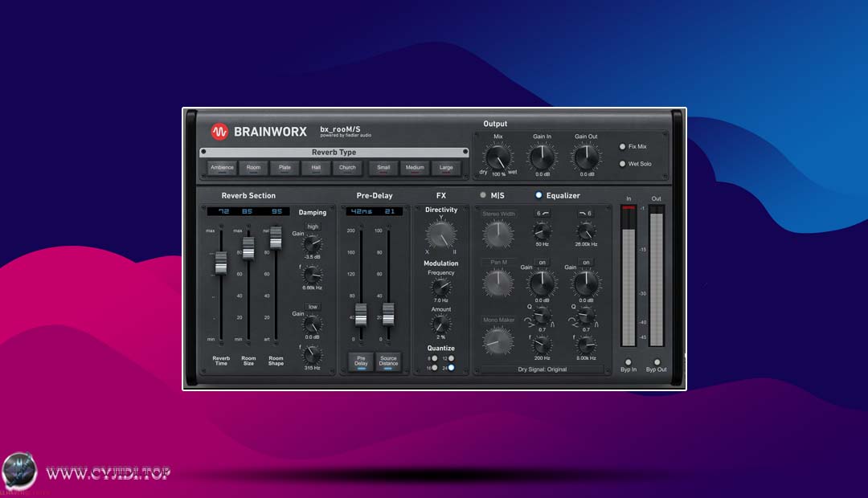Click the 6.68k Hz damping frequency knob
The height and width of the screenshot is (498, 868).
313,275
